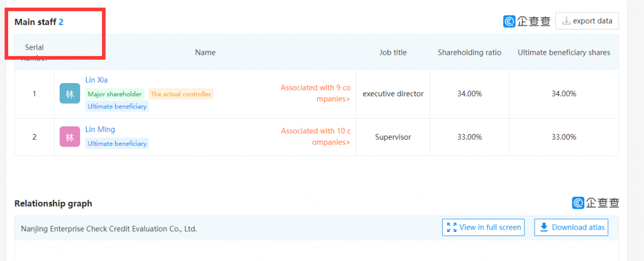
Task: Click the export data download icon
Action: 566,21
